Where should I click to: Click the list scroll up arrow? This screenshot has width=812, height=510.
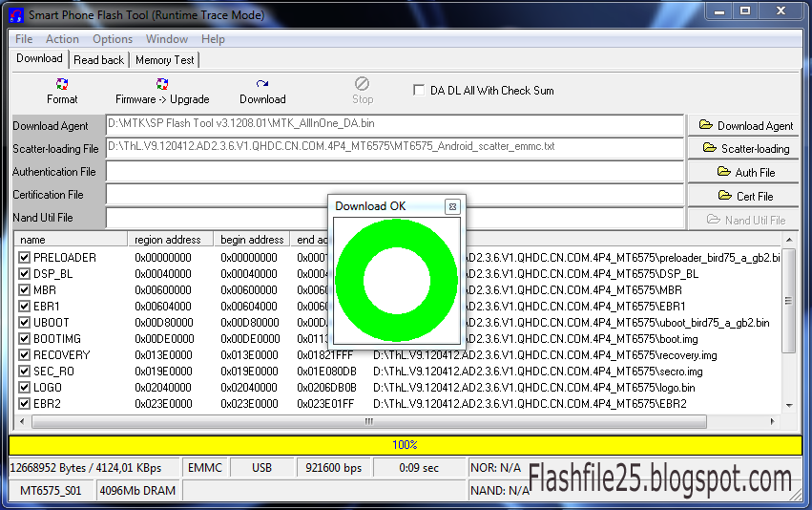789,240
